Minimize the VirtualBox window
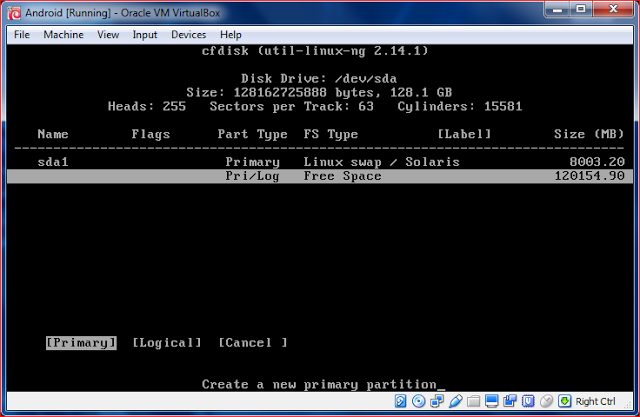This screenshot has width=640, height=417. click(557, 9)
